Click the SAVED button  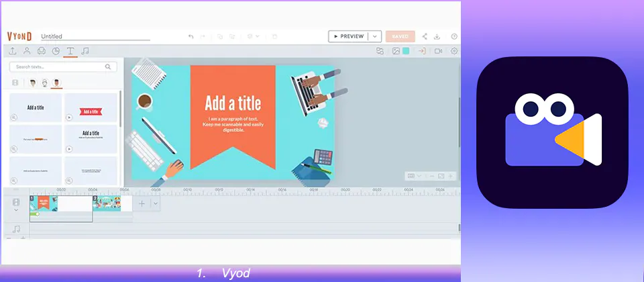click(400, 36)
